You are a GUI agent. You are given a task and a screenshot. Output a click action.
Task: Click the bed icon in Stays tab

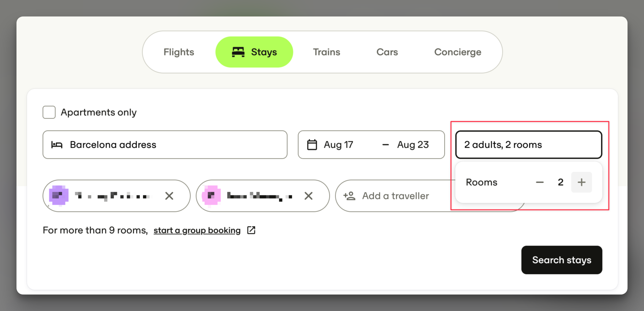[x=238, y=52]
